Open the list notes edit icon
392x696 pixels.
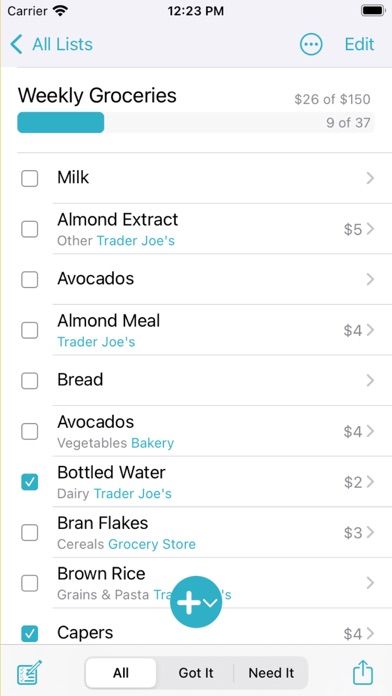click(x=29, y=673)
